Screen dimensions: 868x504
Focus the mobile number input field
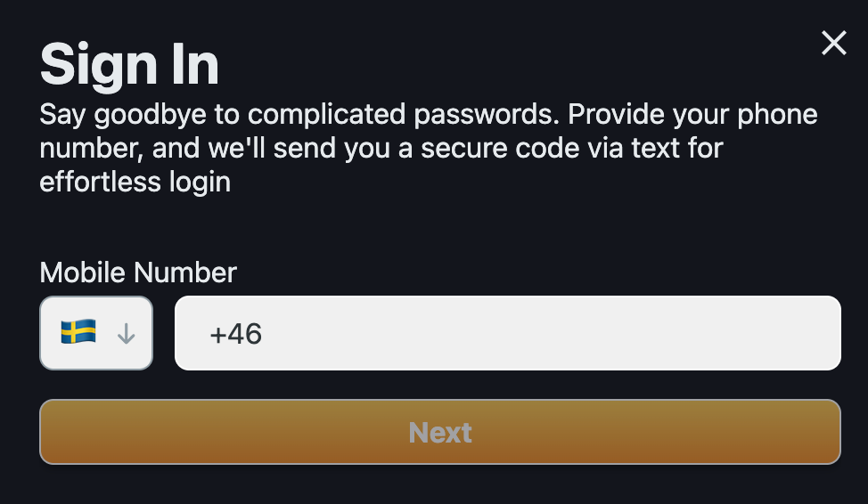(508, 333)
